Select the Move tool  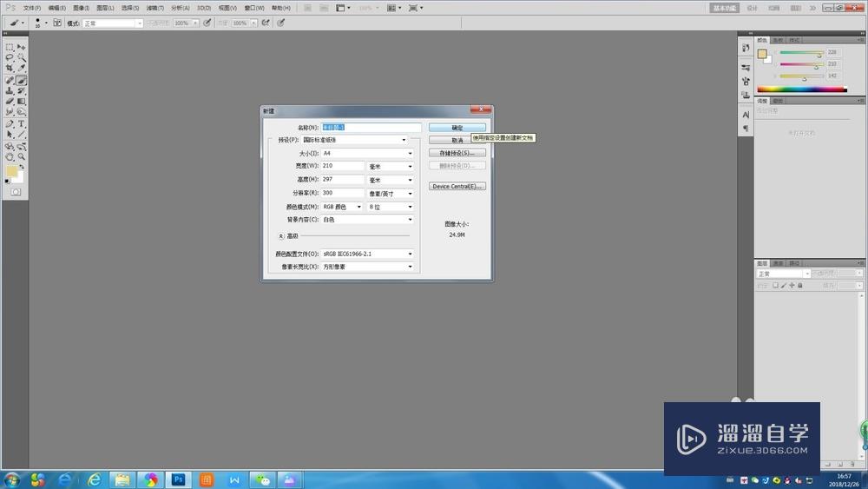click(x=21, y=48)
